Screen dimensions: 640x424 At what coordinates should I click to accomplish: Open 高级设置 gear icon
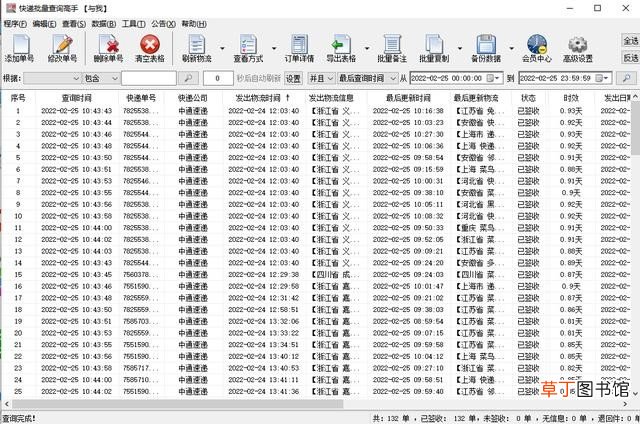pos(578,48)
